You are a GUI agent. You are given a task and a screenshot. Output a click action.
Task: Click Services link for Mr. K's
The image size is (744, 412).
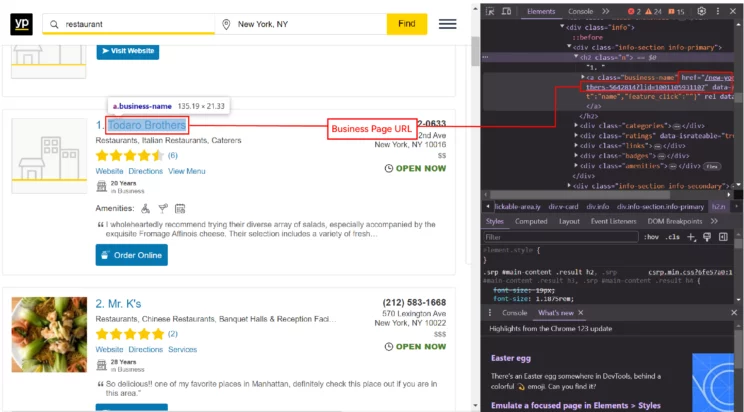(182, 349)
